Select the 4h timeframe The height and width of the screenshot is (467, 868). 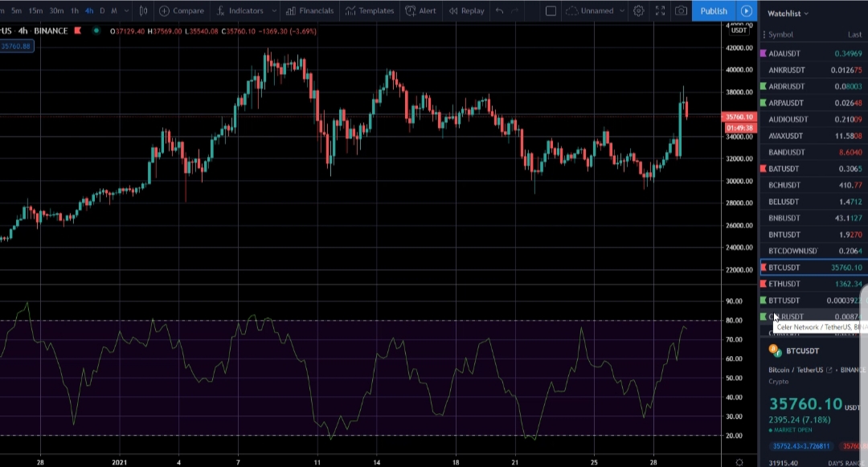coord(89,10)
